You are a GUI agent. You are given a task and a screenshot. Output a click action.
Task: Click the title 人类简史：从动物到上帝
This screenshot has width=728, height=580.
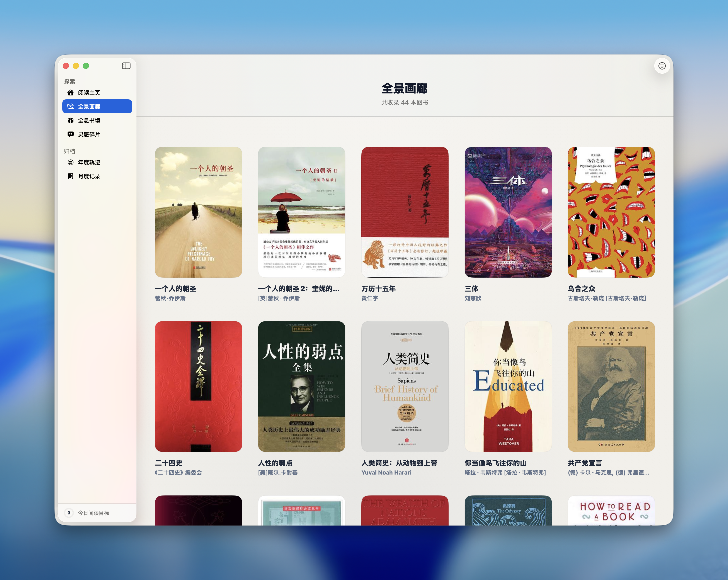(x=399, y=463)
